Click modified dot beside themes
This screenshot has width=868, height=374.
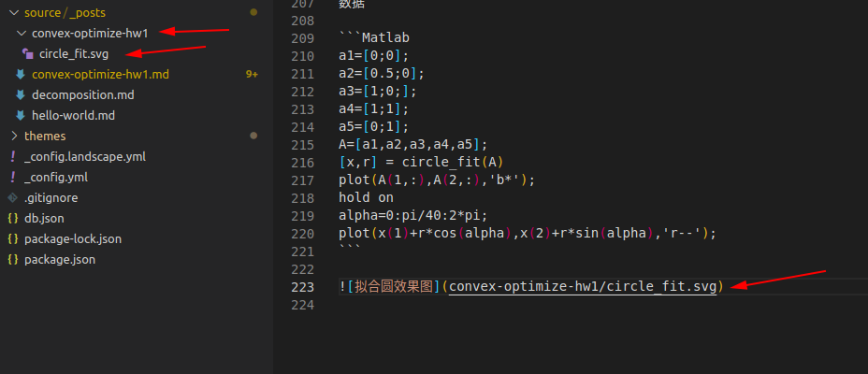[x=253, y=135]
